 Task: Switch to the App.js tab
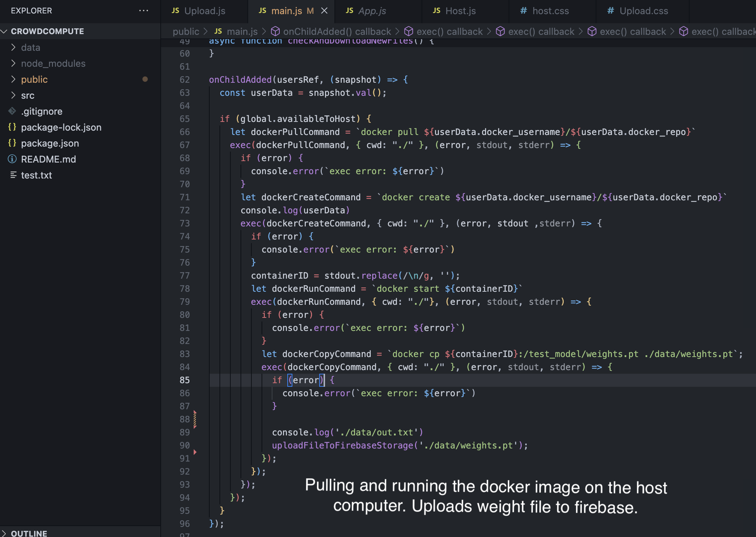(372, 11)
